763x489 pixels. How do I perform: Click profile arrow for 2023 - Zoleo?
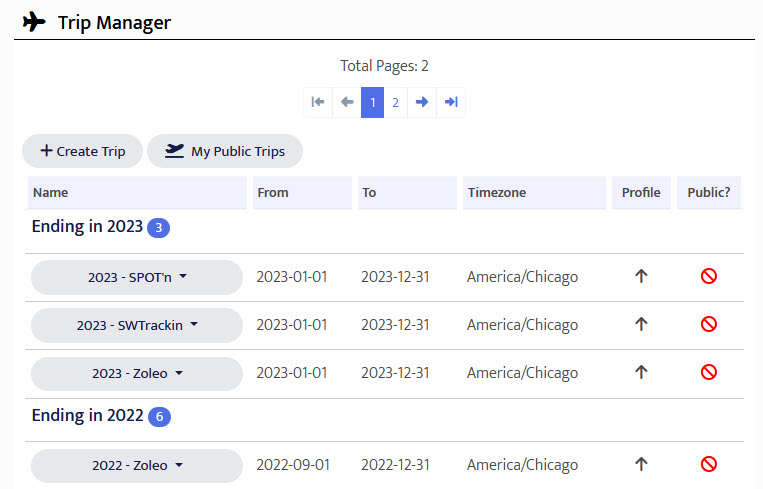[641, 372]
